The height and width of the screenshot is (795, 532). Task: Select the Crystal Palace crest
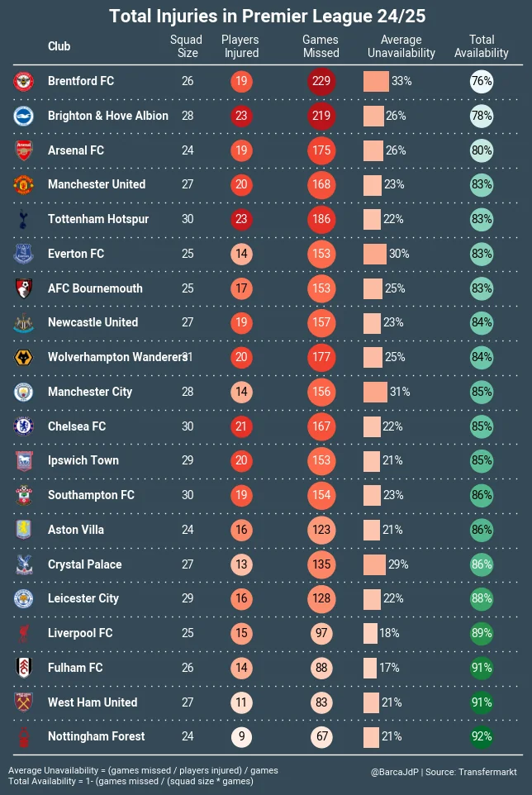click(23, 564)
